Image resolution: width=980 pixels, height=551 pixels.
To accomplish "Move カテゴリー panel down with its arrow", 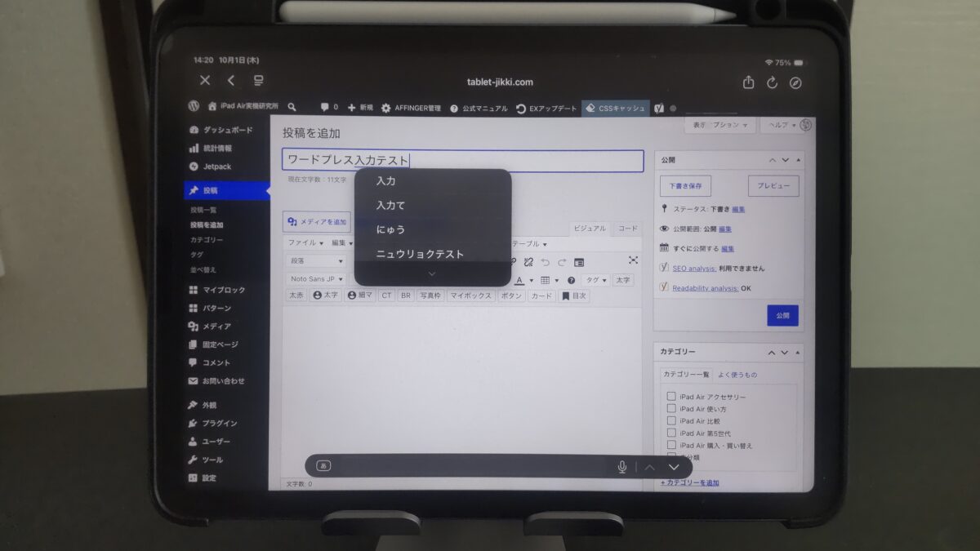I will tap(785, 352).
